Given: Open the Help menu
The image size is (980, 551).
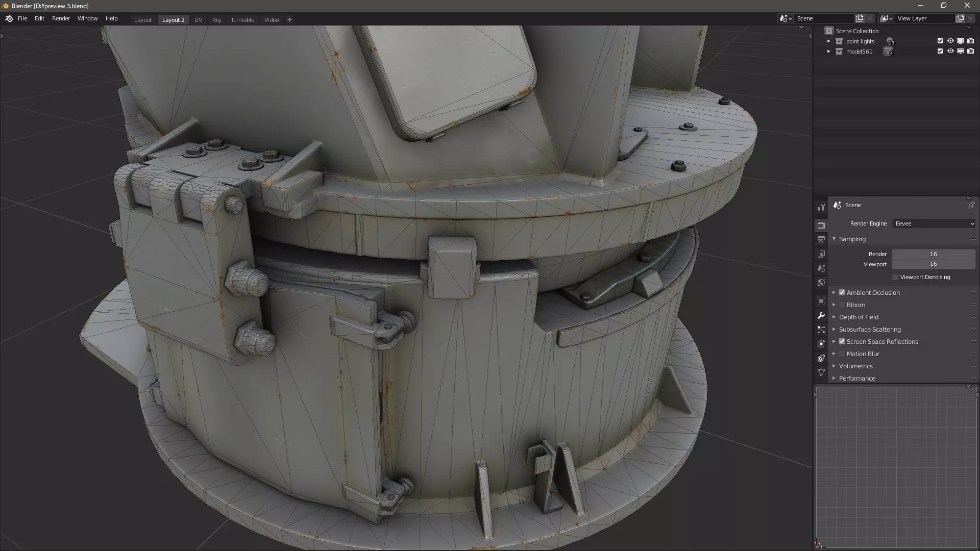Looking at the screenshot, I should click(111, 18).
